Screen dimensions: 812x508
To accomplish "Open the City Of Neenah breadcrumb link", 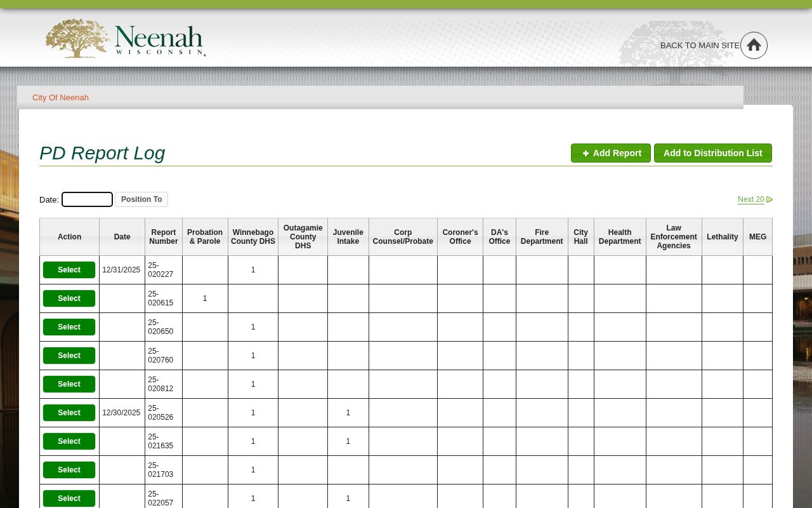I will [x=61, y=98].
